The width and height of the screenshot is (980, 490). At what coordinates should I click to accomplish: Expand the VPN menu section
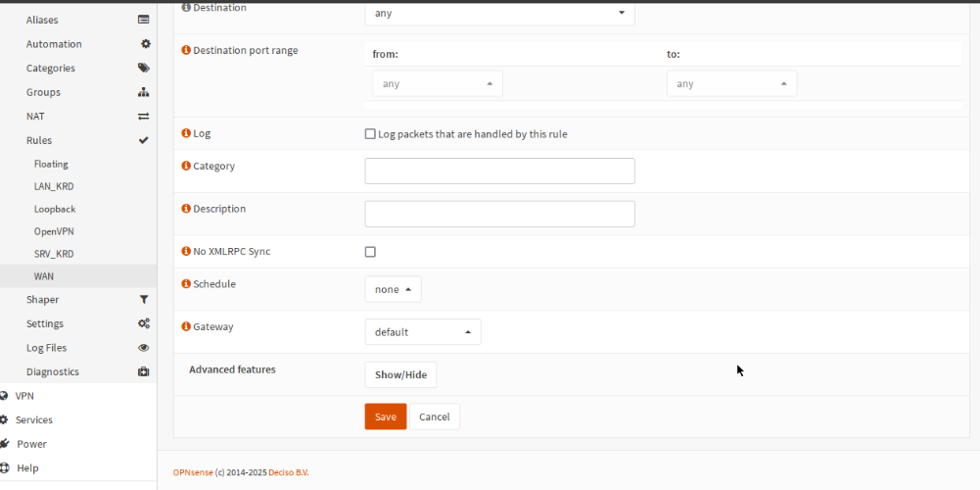[24, 396]
